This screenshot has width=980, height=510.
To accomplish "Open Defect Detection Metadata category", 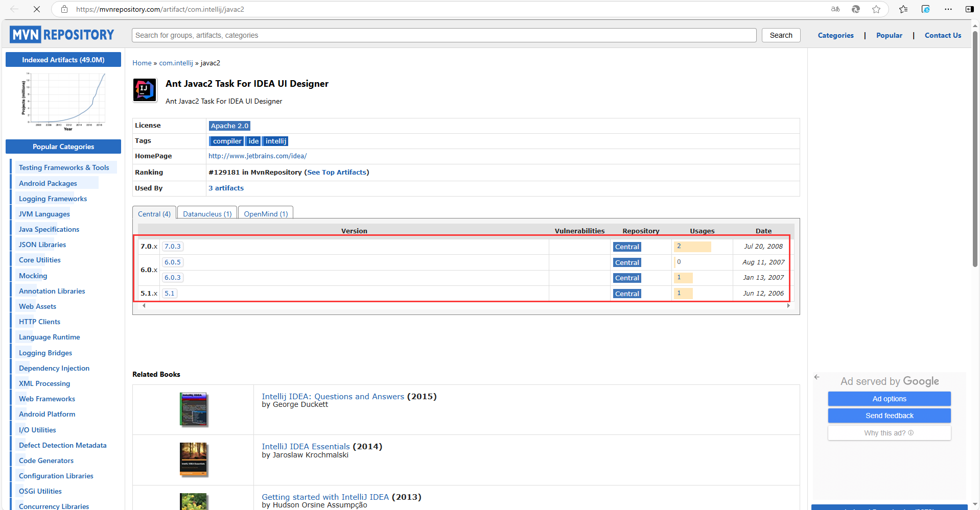I will tap(62, 445).
